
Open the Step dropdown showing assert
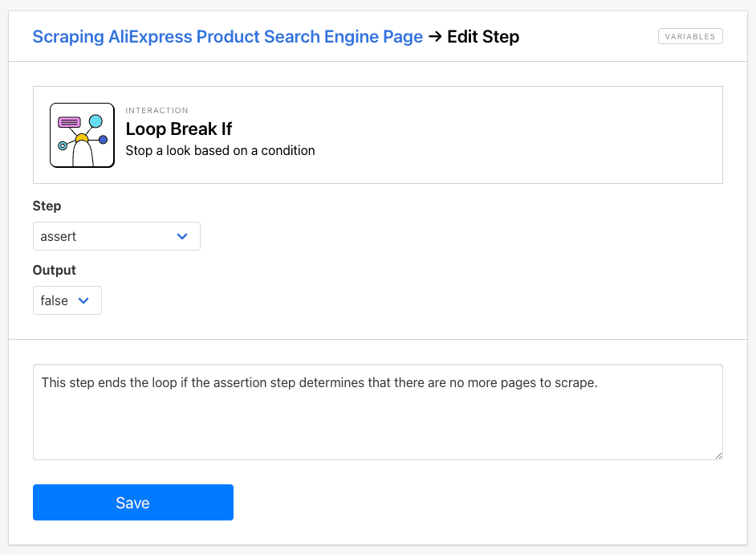116,236
